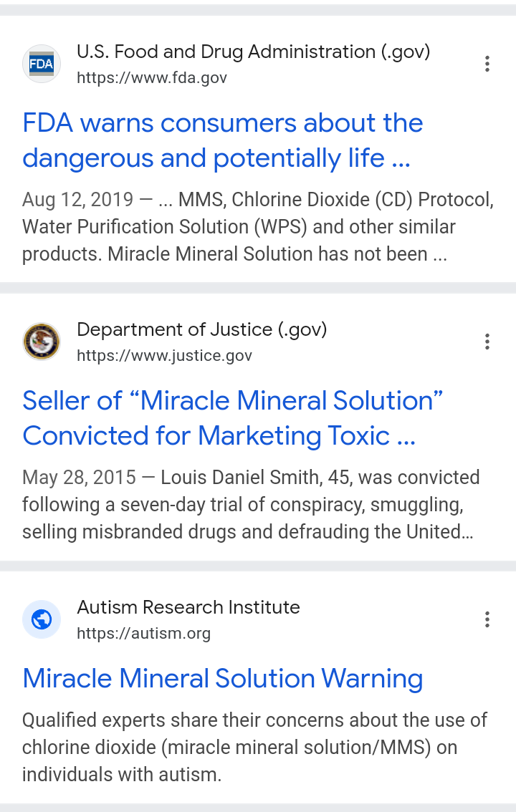
Task: Click the FDA result snippet dated Aug 12, 2019
Action: click(x=258, y=227)
